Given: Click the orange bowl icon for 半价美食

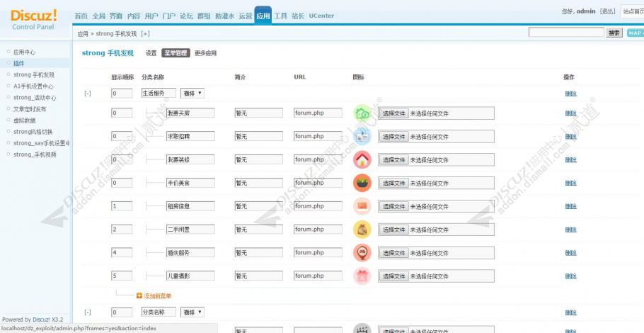Looking at the screenshot, I should (x=362, y=183).
